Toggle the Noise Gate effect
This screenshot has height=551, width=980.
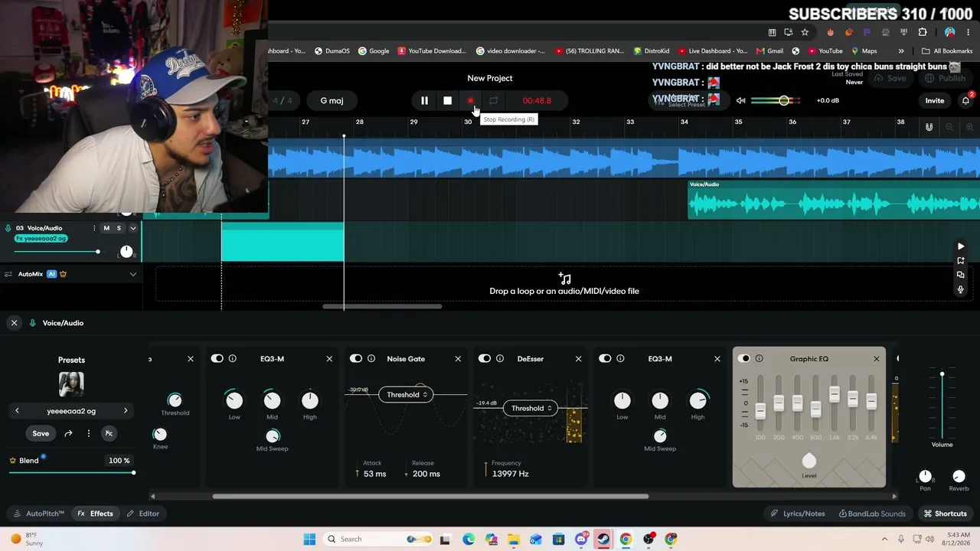pos(356,358)
